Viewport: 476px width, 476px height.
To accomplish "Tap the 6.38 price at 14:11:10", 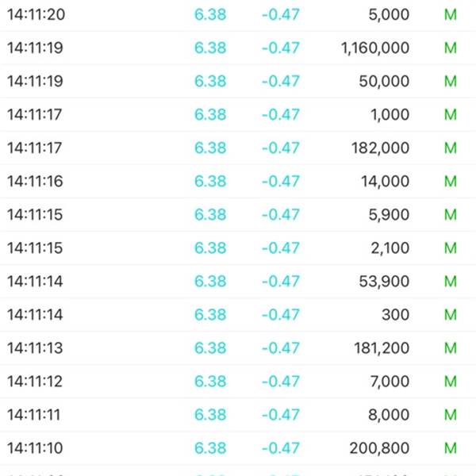I will pos(210,448).
